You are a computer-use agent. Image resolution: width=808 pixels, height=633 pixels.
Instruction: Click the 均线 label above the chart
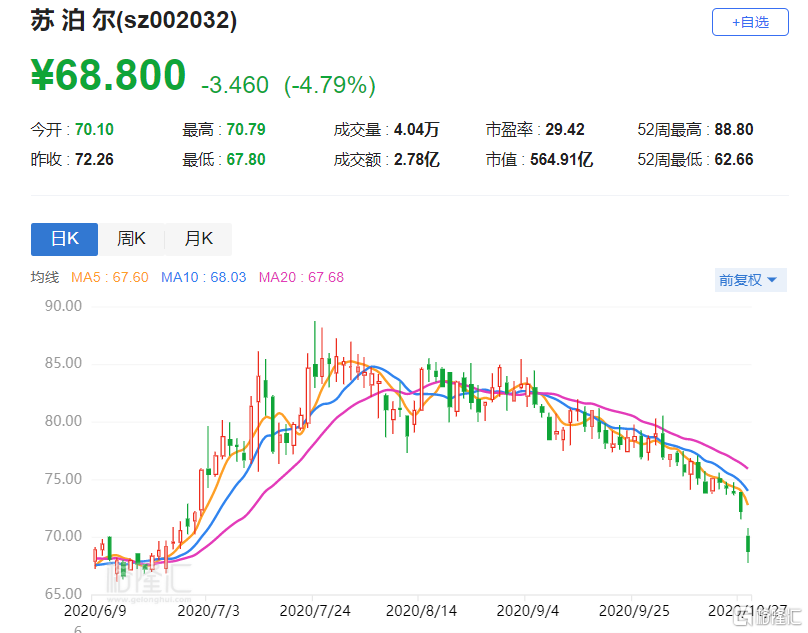click(45, 277)
